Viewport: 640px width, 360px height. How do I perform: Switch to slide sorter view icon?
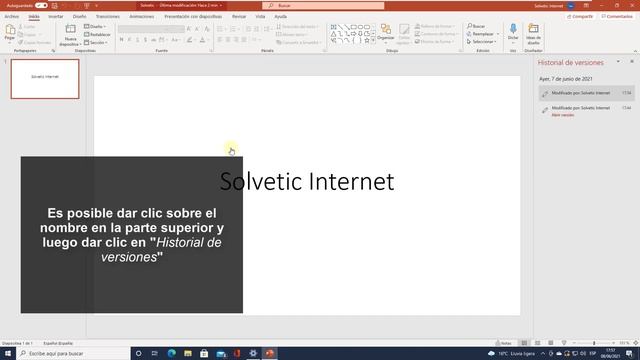pos(538,343)
